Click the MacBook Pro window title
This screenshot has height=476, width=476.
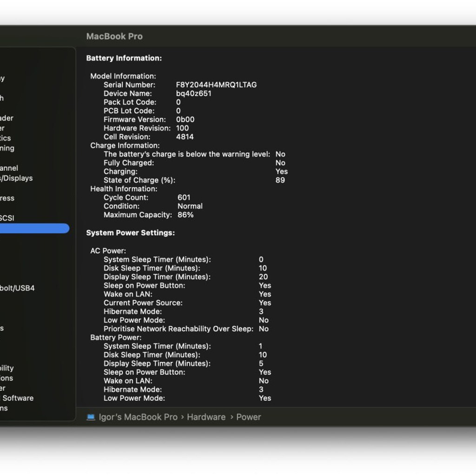(x=114, y=36)
